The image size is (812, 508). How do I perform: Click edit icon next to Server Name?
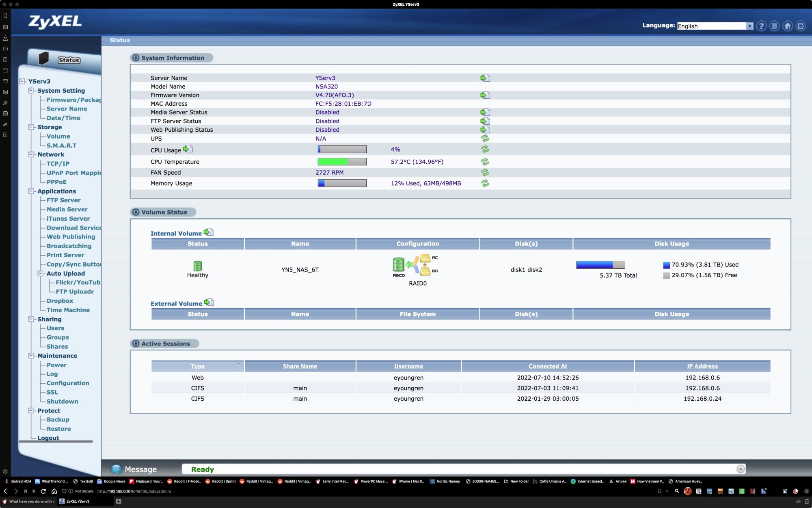[x=485, y=78]
